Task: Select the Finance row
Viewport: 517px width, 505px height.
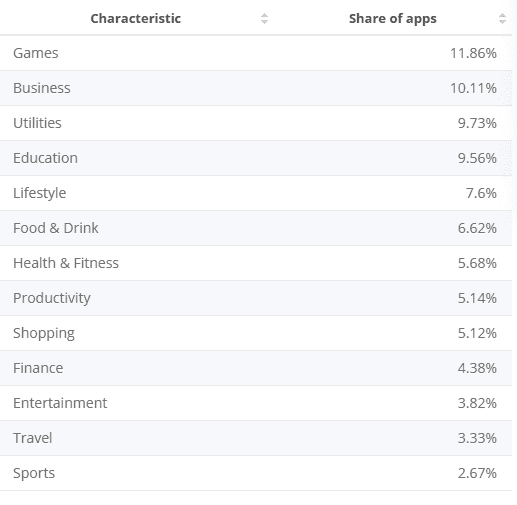Action: click(x=256, y=368)
